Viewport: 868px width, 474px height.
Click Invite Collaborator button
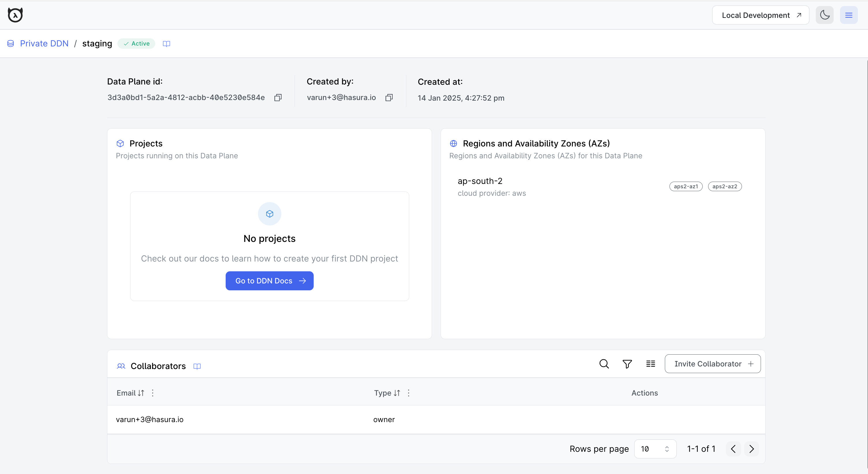tap(712, 364)
